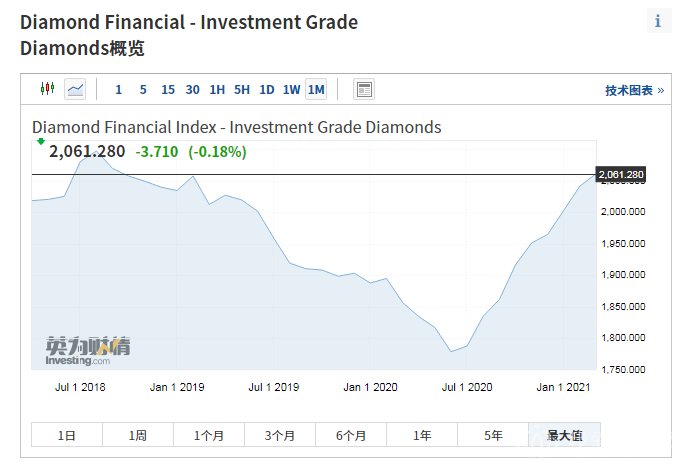Click the 2,061.280 price label on axis

[x=621, y=175]
